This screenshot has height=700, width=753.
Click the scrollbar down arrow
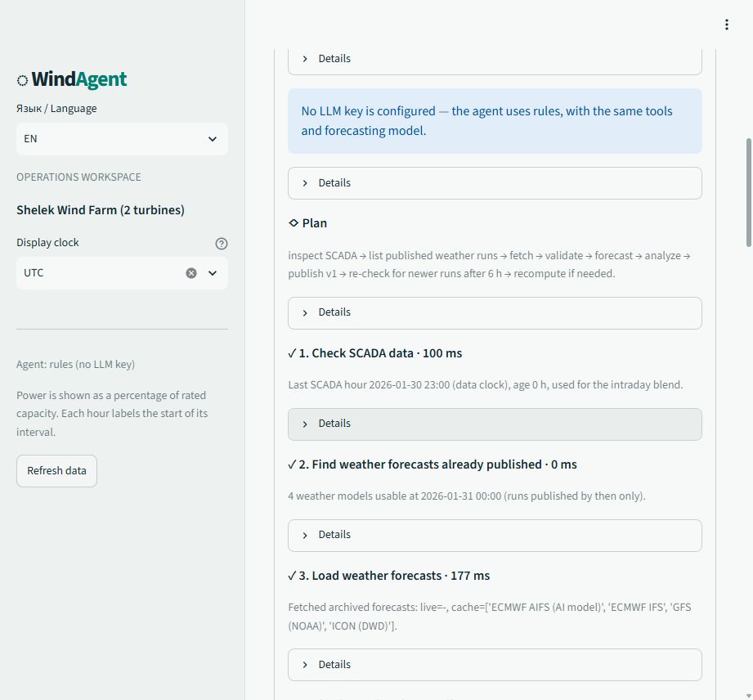(748, 695)
